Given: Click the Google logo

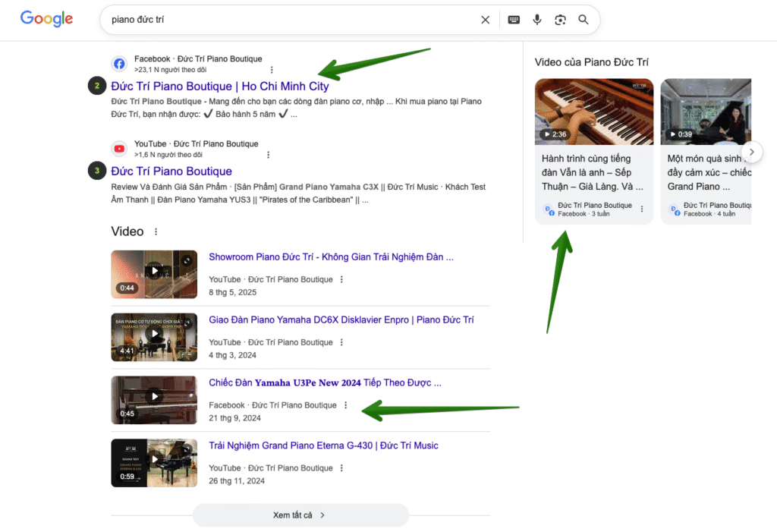Looking at the screenshot, I should click(46, 19).
